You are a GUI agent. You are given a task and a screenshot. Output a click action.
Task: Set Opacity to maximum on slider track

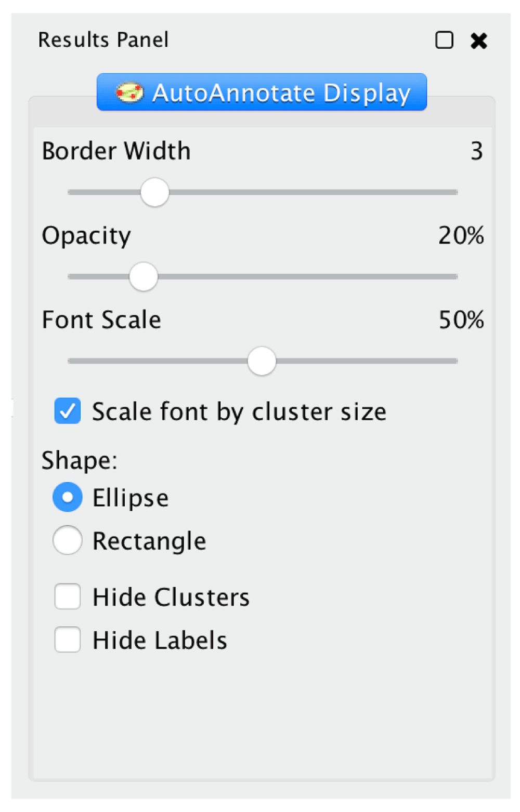point(456,276)
